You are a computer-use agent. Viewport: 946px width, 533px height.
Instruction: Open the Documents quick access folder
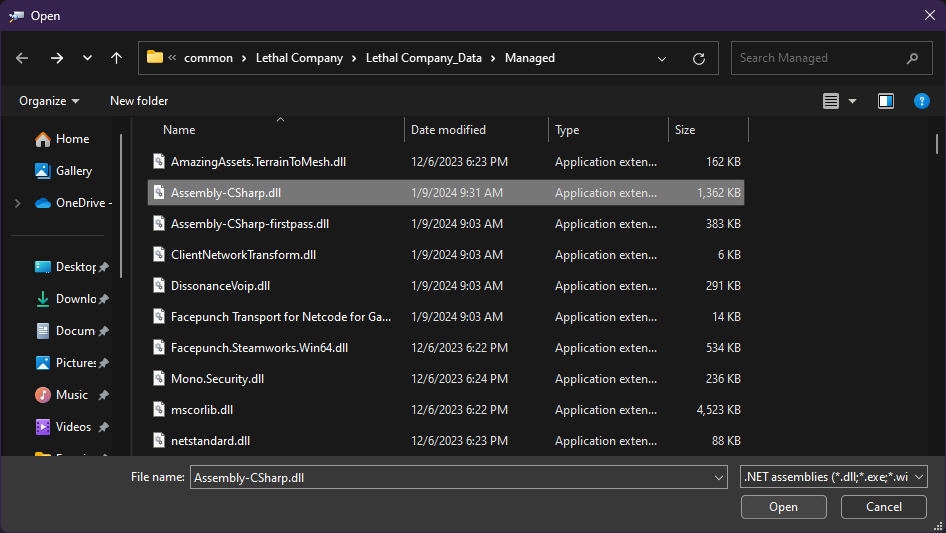71,331
